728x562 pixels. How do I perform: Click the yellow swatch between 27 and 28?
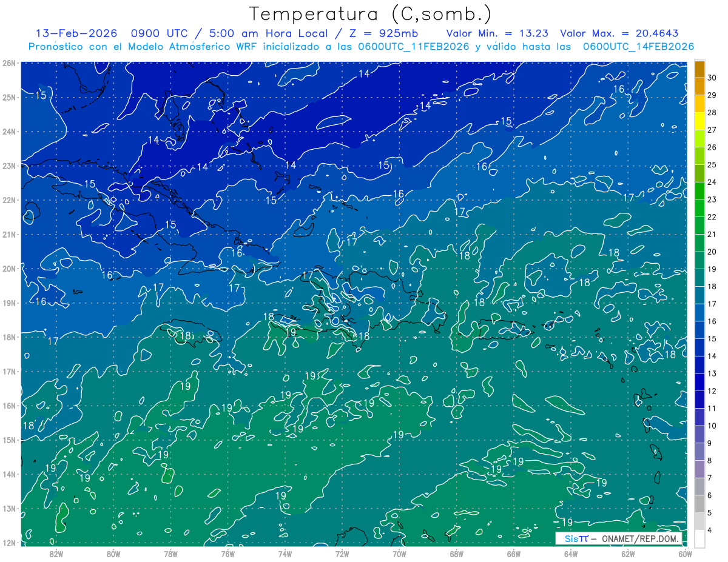699,121
